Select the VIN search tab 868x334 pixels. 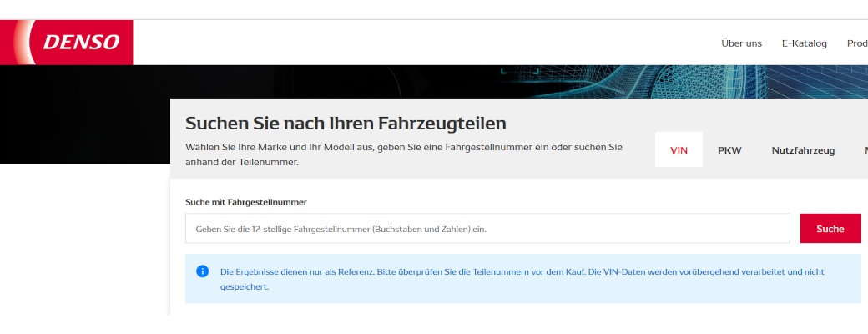679,150
